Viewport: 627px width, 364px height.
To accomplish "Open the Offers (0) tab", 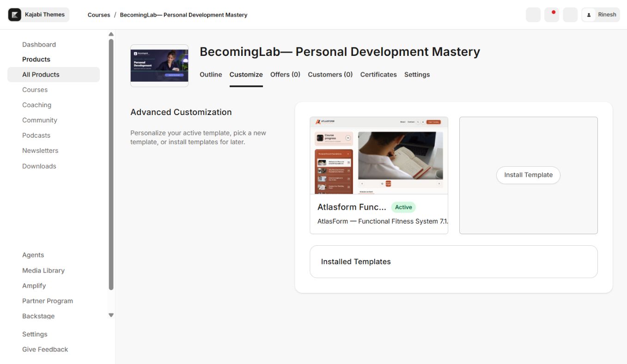I will tap(285, 74).
